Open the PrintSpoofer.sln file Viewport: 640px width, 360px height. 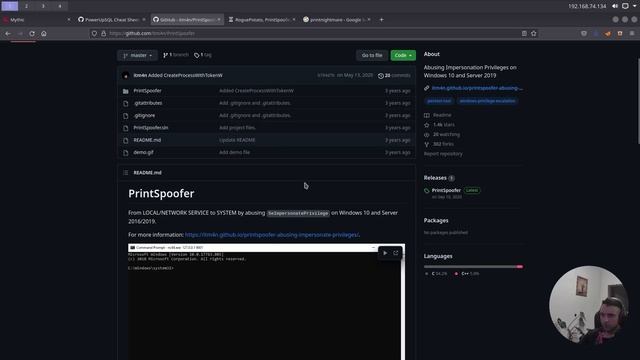pyautogui.click(x=151, y=128)
